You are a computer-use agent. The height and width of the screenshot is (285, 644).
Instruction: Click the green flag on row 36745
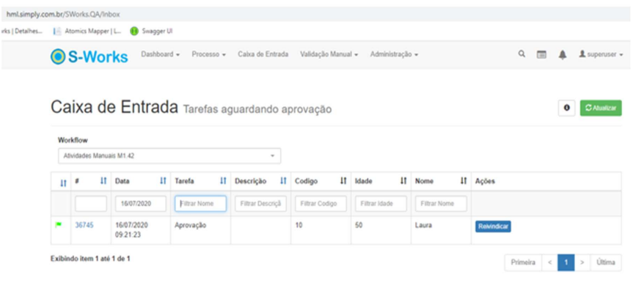pyautogui.click(x=59, y=225)
